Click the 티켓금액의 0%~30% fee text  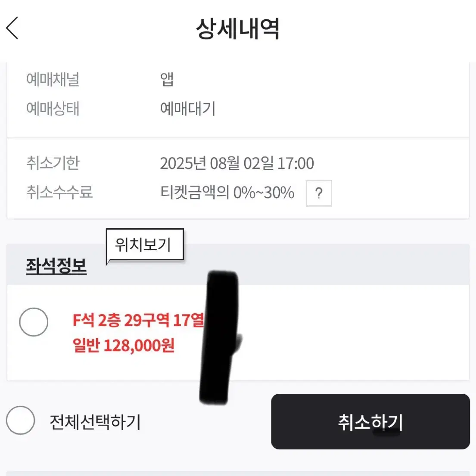pos(227,193)
